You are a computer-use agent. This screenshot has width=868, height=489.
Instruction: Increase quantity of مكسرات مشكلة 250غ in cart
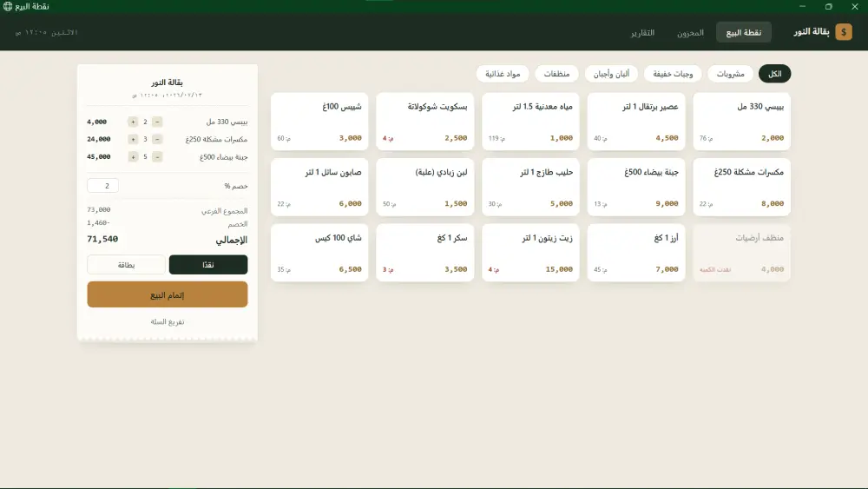click(x=133, y=140)
